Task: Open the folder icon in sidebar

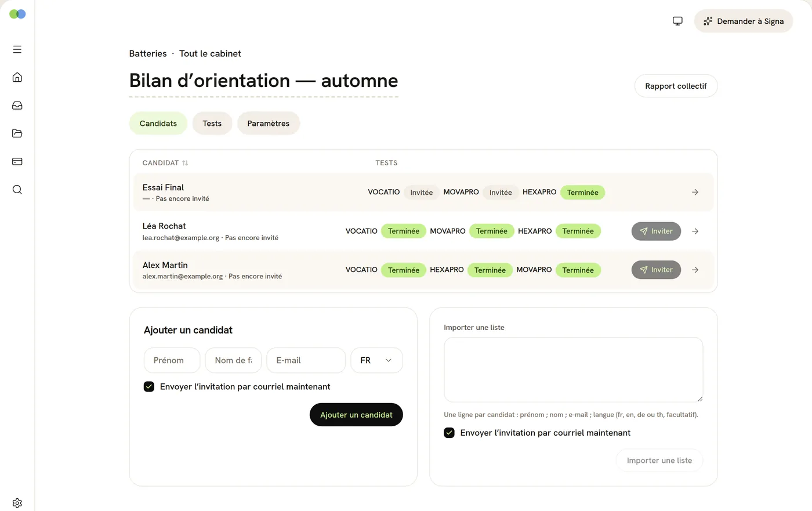Action: (x=17, y=133)
